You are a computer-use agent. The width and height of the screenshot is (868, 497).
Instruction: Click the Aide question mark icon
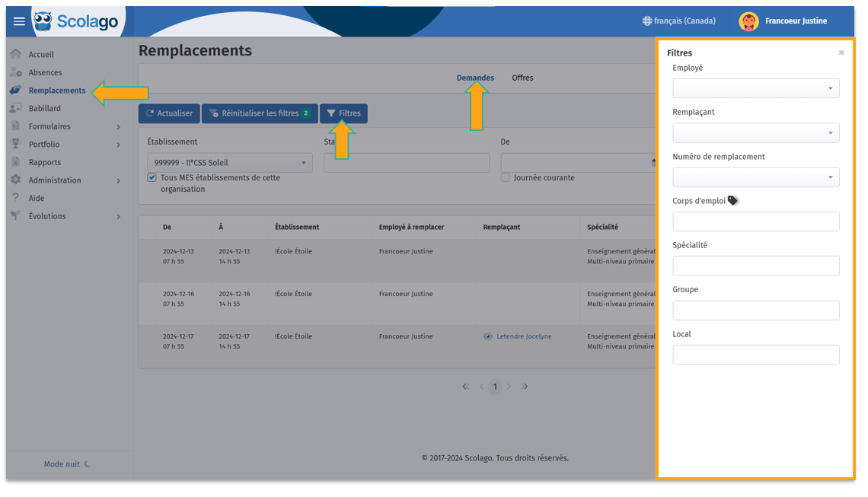pos(15,197)
